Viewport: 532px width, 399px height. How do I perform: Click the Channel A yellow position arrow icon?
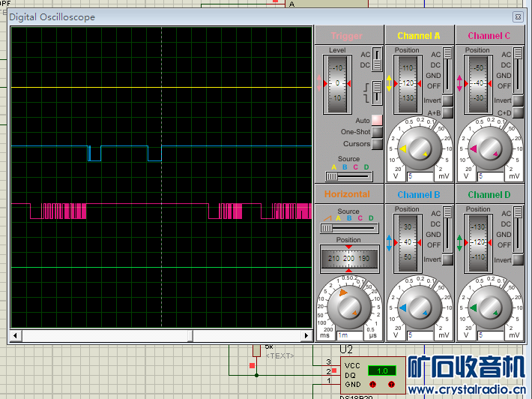coord(389,82)
